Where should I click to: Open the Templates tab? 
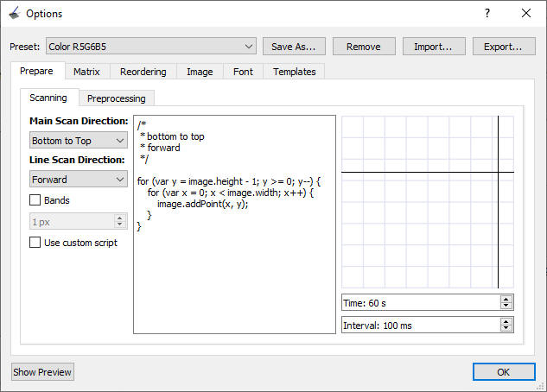[295, 72]
